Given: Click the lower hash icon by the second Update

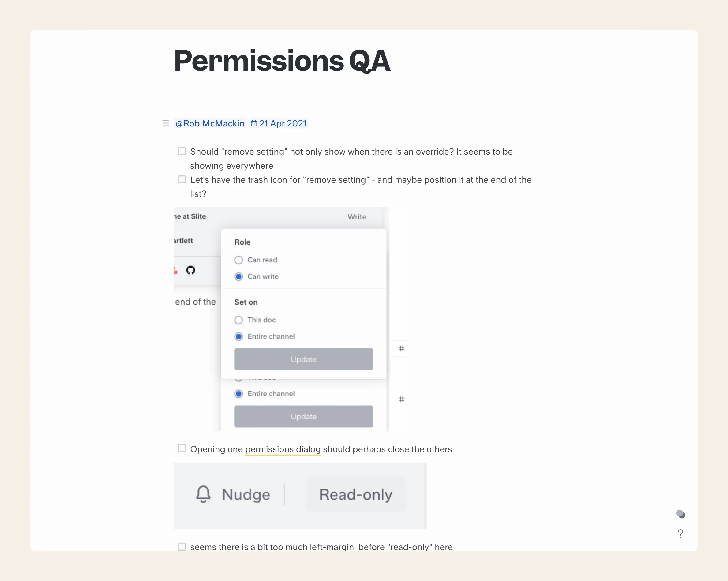Looking at the screenshot, I should point(401,399).
